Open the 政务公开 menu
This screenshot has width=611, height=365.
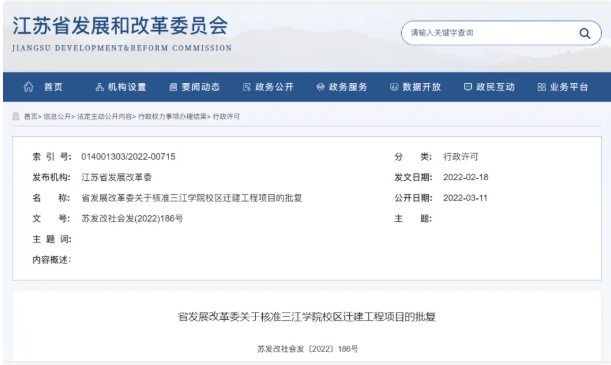pyautogui.click(x=274, y=87)
